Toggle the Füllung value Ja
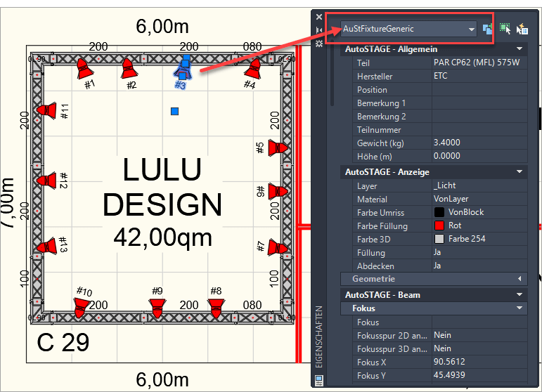Image resolution: width=542 pixels, height=392 pixels. (x=478, y=252)
